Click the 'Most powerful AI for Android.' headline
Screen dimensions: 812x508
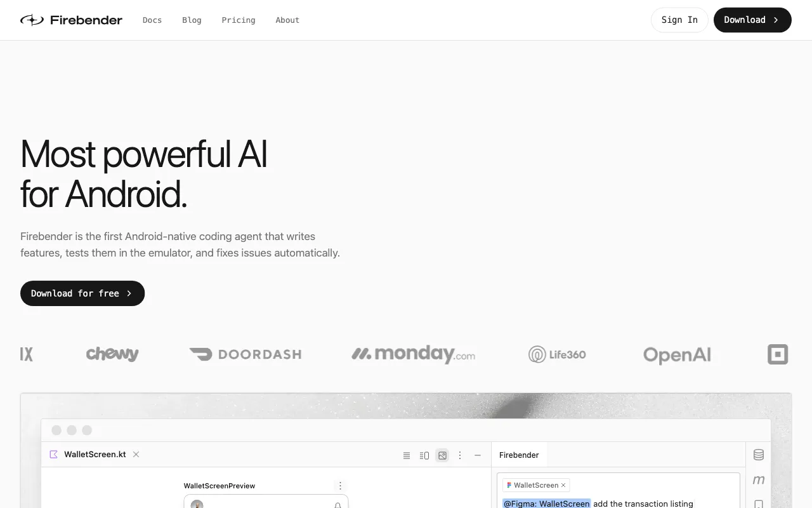point(144,173)
